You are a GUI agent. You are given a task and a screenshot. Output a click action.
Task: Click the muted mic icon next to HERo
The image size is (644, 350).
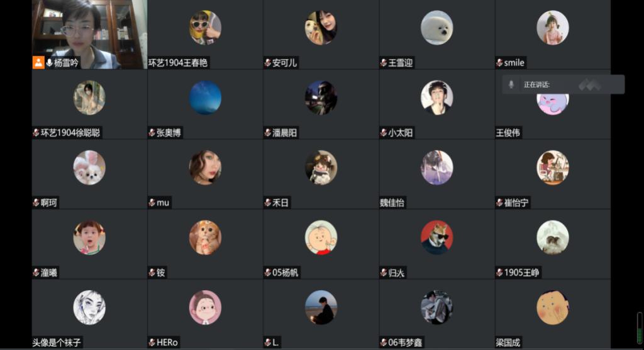(152, 342)
